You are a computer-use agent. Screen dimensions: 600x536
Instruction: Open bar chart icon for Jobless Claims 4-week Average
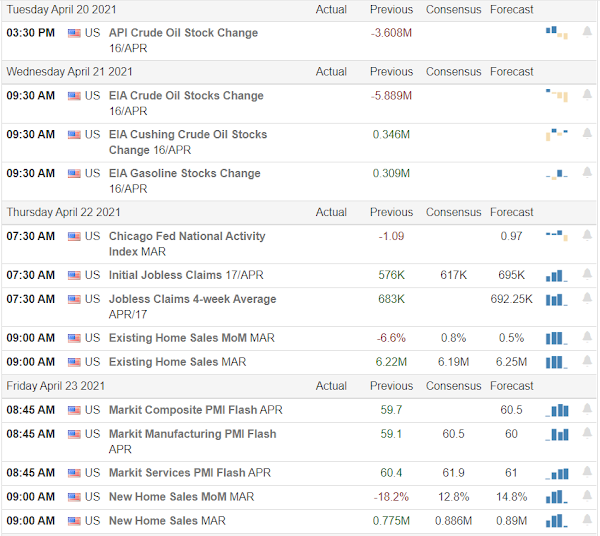click(557, 300)
